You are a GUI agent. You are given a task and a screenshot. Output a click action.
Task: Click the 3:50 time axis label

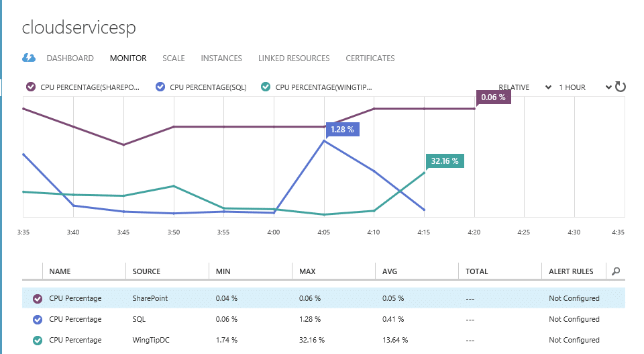tap(173, 232)
